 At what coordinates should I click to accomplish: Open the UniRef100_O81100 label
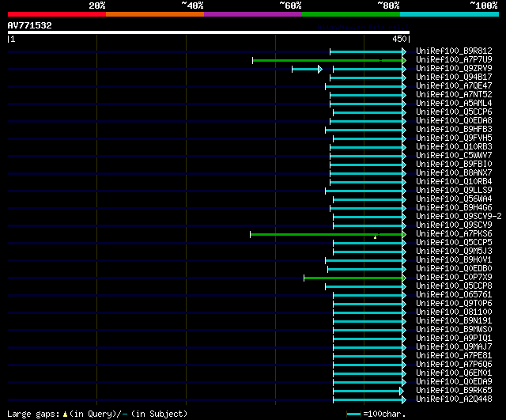tap(454, 312)
